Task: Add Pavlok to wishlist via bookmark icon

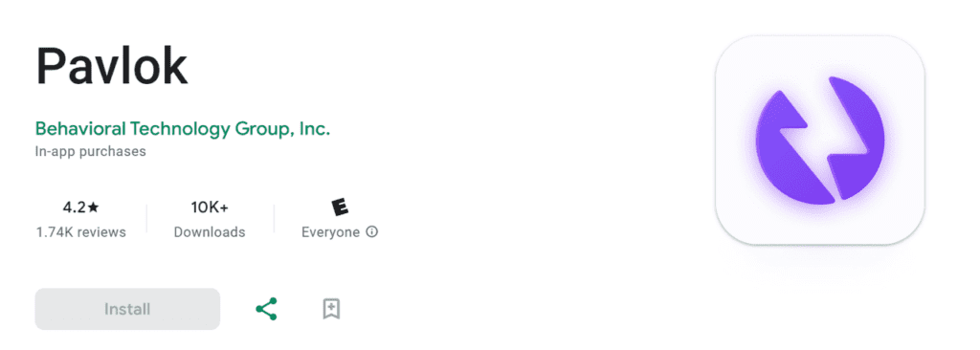Action: [x=331, y=309]
